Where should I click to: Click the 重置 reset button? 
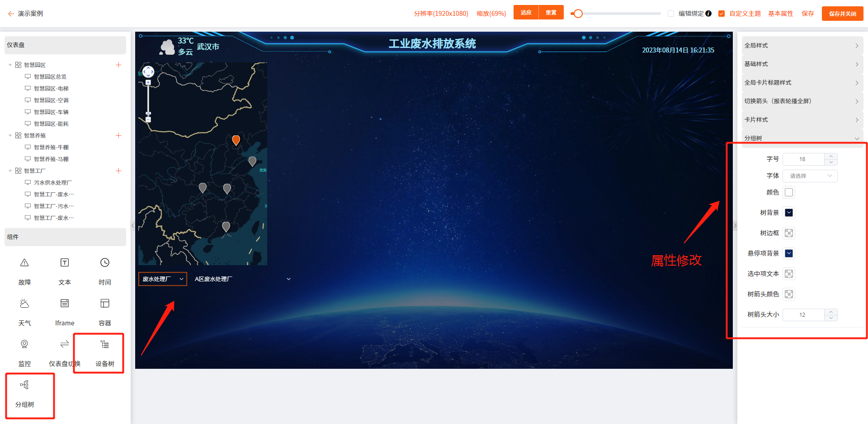(551, 13)
